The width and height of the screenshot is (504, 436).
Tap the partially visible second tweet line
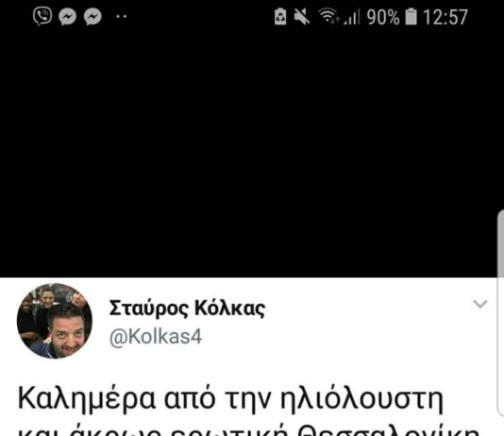[249, 430]
